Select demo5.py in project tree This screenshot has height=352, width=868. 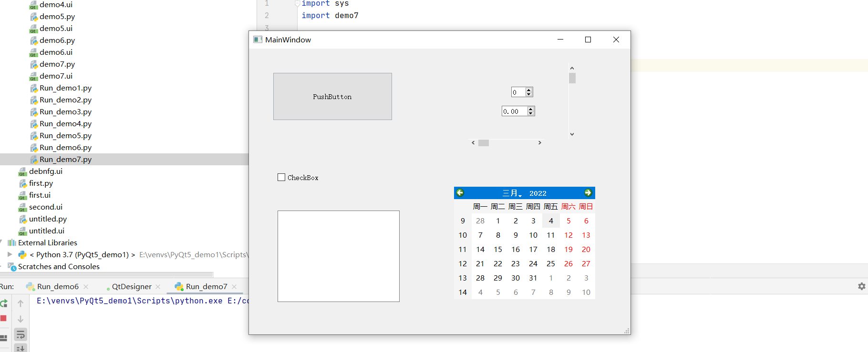pyautogui.click(x=57, y=16)
